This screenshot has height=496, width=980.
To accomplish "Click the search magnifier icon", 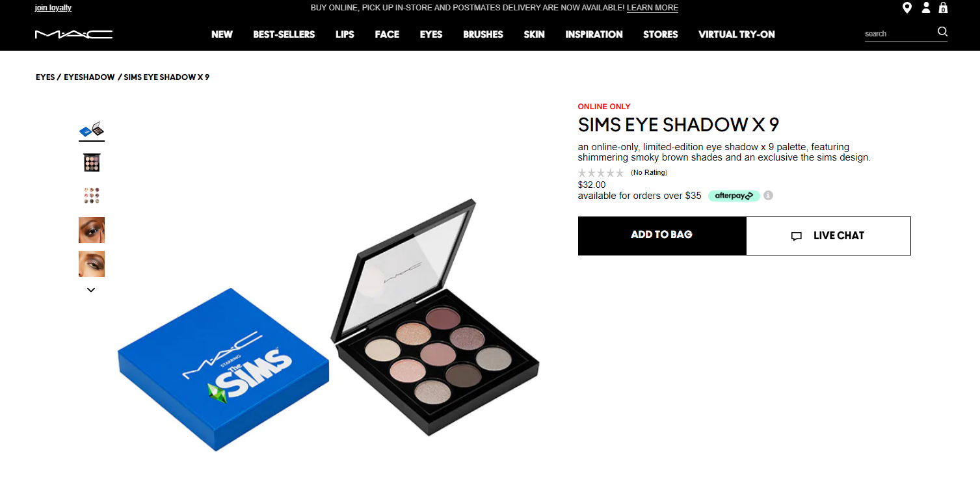I will (942, 32).
